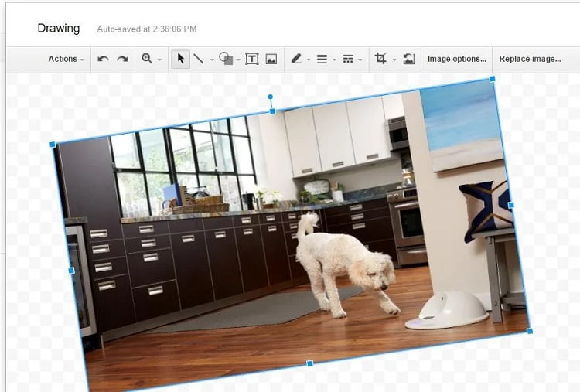580x392 pixels.
Task: Expand the Line tool dropdown arrow
Action: pyautogui.click(x=212, y=60)
